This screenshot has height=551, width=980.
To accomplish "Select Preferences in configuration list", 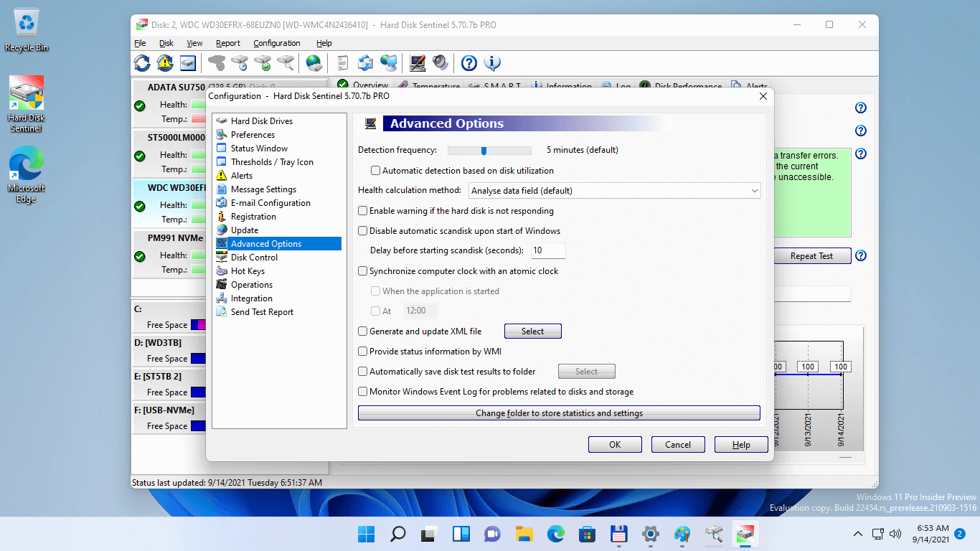I will click(x=253, y=135).
